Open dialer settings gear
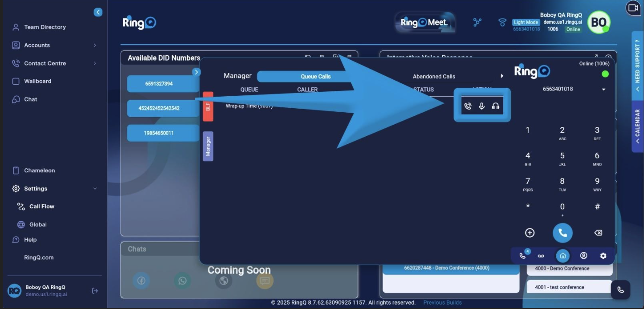This screenshot has height=309, width=644. (x=603, y=255)
